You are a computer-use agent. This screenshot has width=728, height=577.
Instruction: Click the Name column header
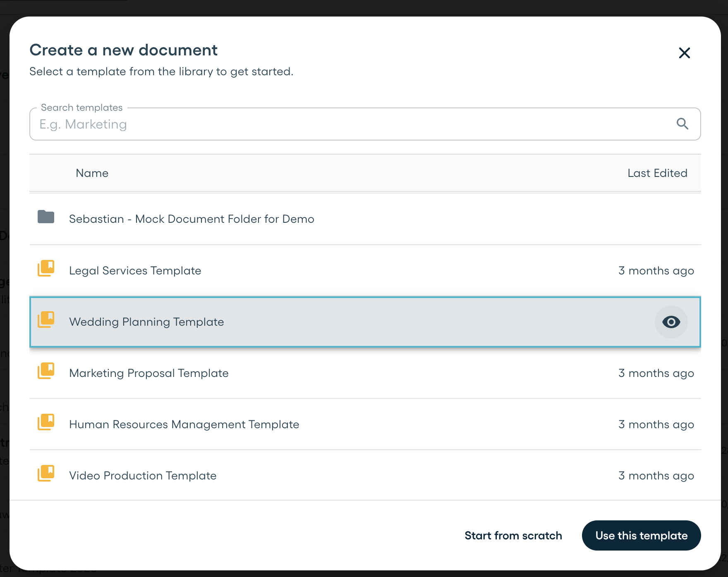[x=92, y=173]
